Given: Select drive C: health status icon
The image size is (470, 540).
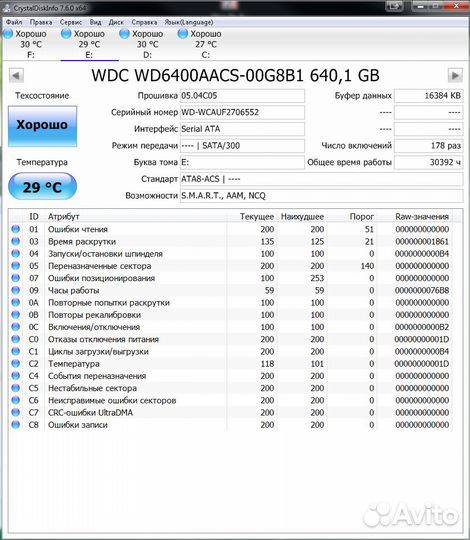Looking at the screenshot, I should tap(182, 34).
